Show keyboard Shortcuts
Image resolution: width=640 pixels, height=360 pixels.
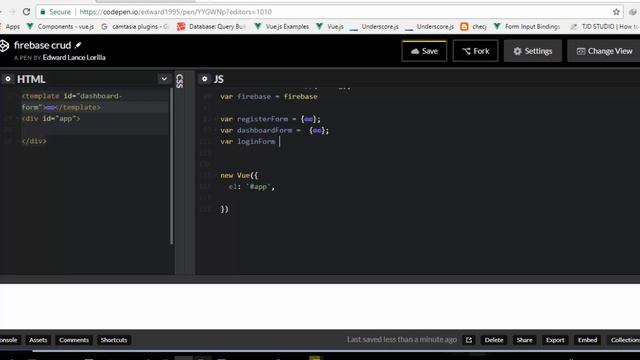tap(114, 340)
